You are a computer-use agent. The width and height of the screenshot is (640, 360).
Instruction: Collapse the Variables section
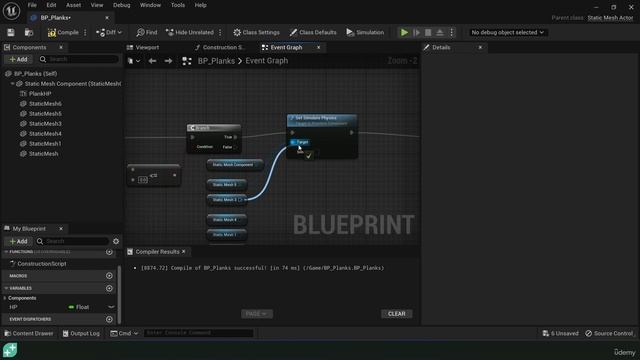click(x=6, y=288)
